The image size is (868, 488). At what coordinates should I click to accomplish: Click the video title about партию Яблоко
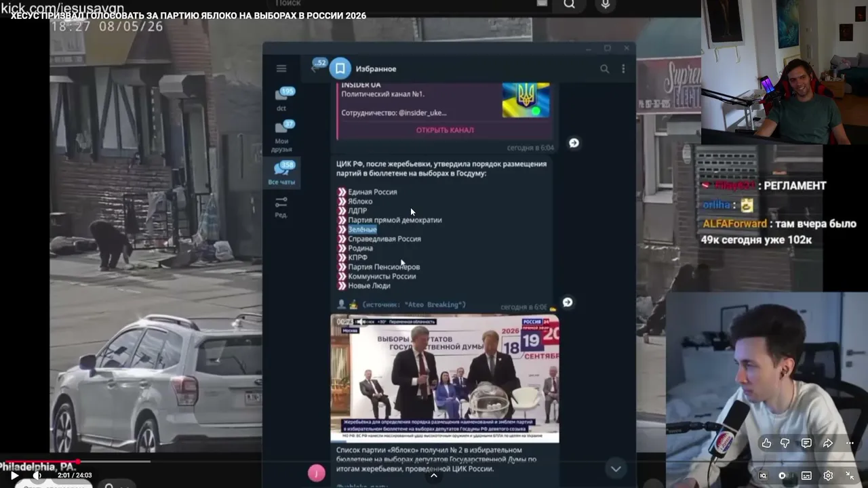[189, 16]
